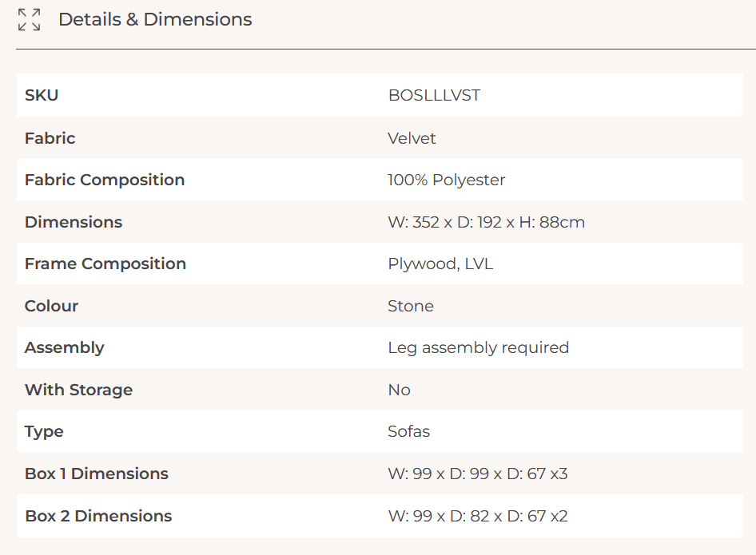Click the Leg assembly required text
The height and width of the screenshot is (555, 756).
click(x=478, y=347)
